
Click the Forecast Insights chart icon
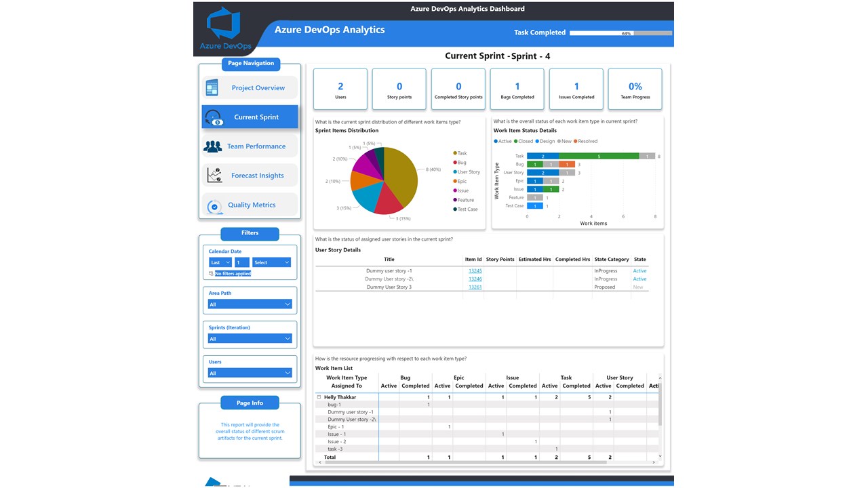214,176
